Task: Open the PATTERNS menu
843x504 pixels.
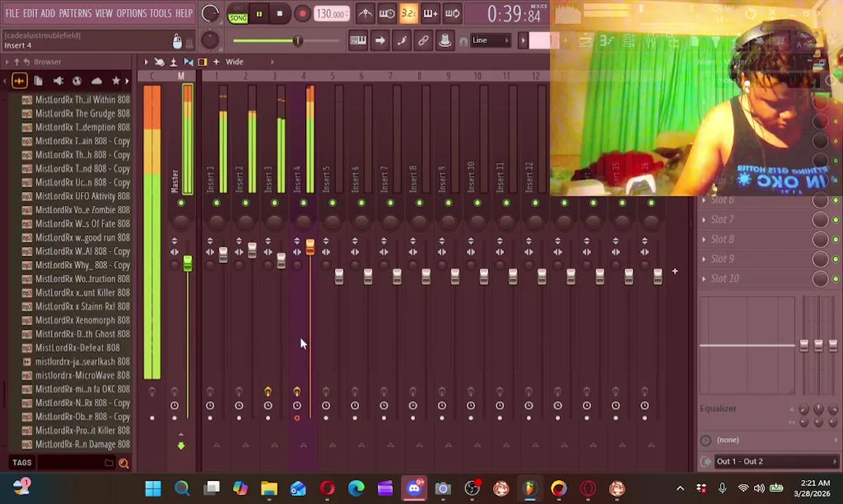Action: click(75, 13)
